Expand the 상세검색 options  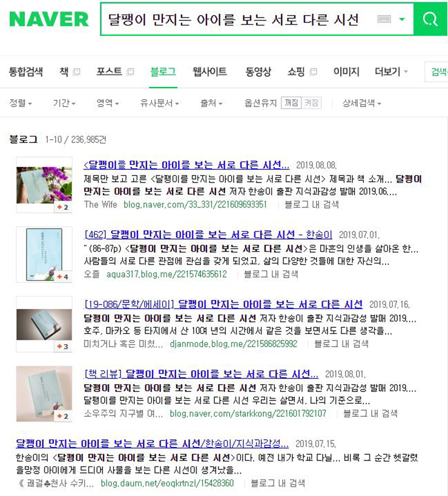coord(361,103)
